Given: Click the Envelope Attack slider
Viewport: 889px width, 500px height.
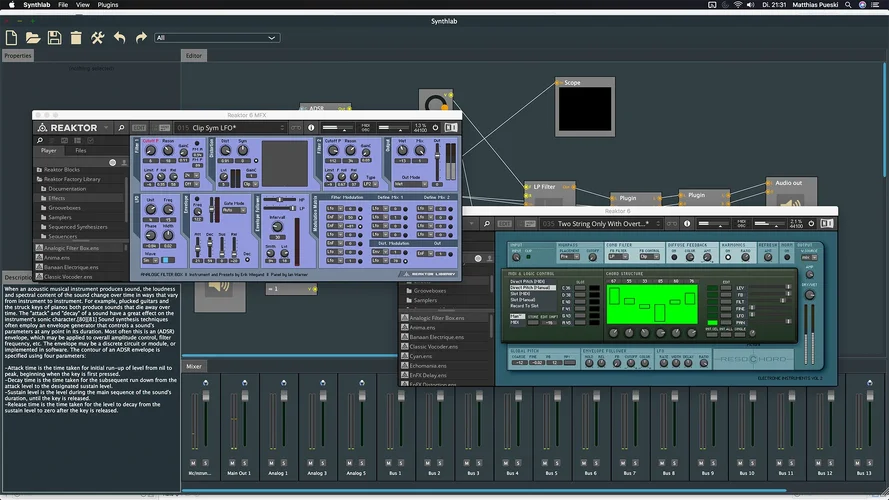Looking at the screenshot, I should pos(197,248).
